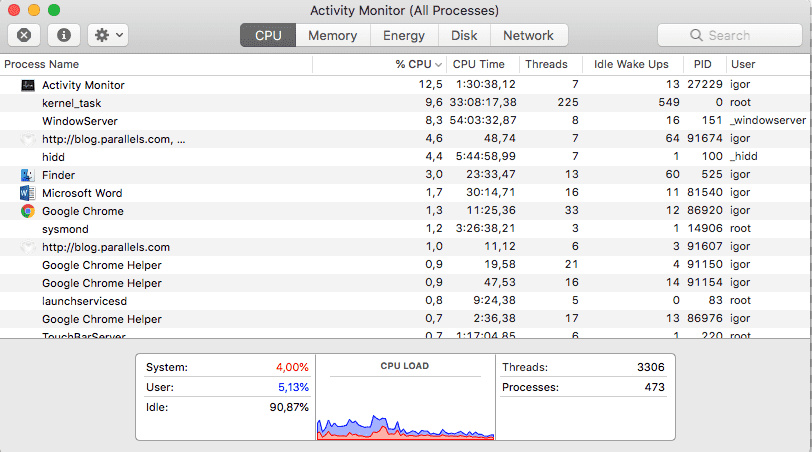Sort by PID column header

pyautogui.click(x=704, y=64)
